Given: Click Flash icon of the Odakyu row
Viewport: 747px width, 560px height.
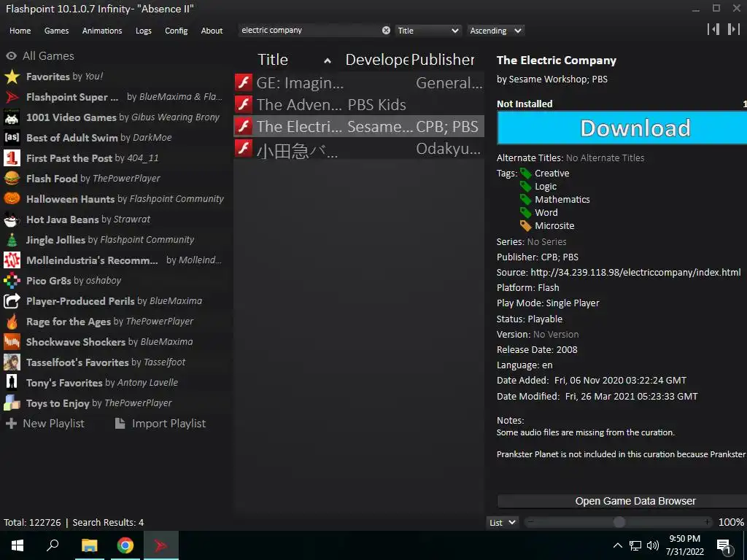Looking at the screenshot, I should pos(244,148).
